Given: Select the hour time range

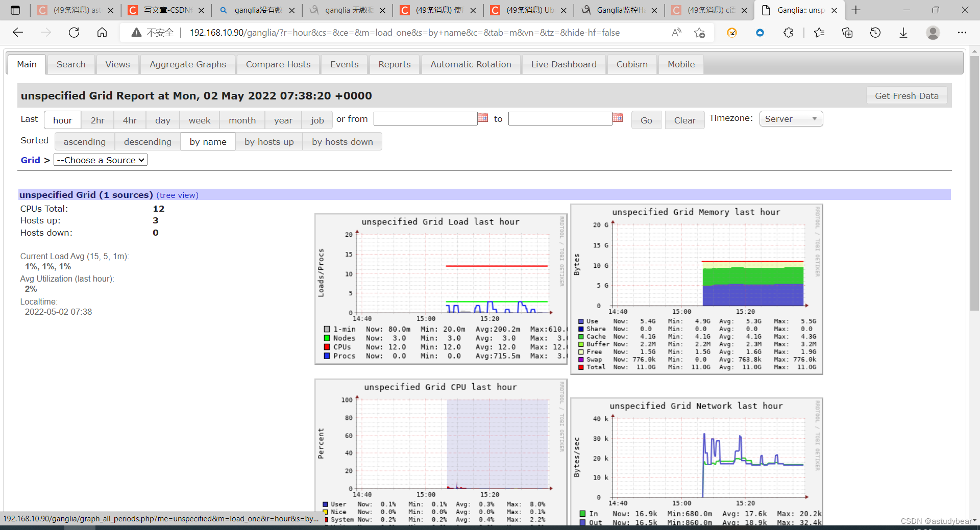Looking at the screenshot, I should (x=63, y=120).
